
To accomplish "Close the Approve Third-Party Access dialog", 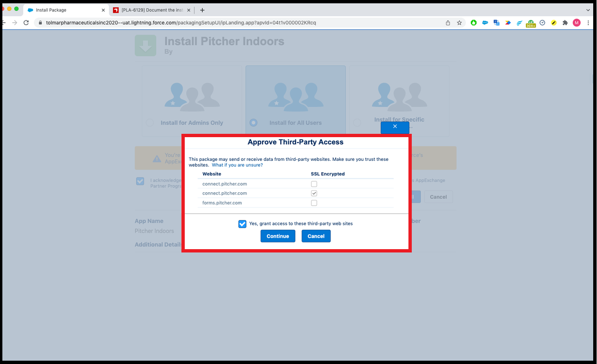I will coord(395,127).
